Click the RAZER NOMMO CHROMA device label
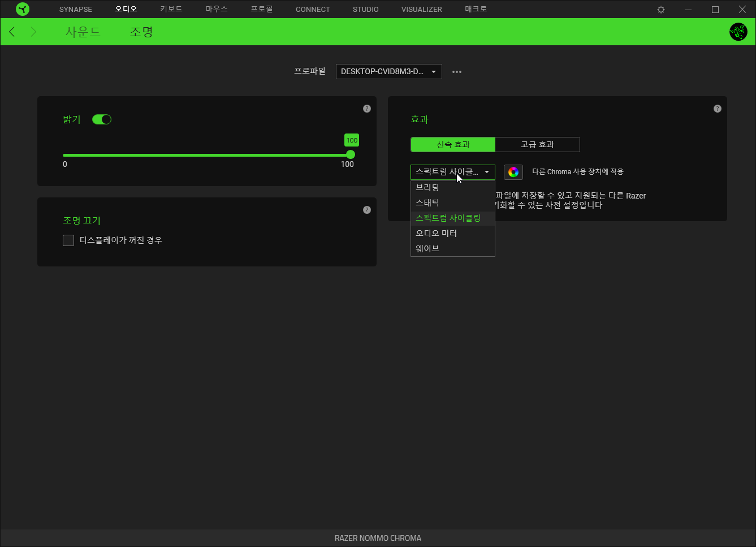Screen dimensions: 756x547 click(378, 538)
